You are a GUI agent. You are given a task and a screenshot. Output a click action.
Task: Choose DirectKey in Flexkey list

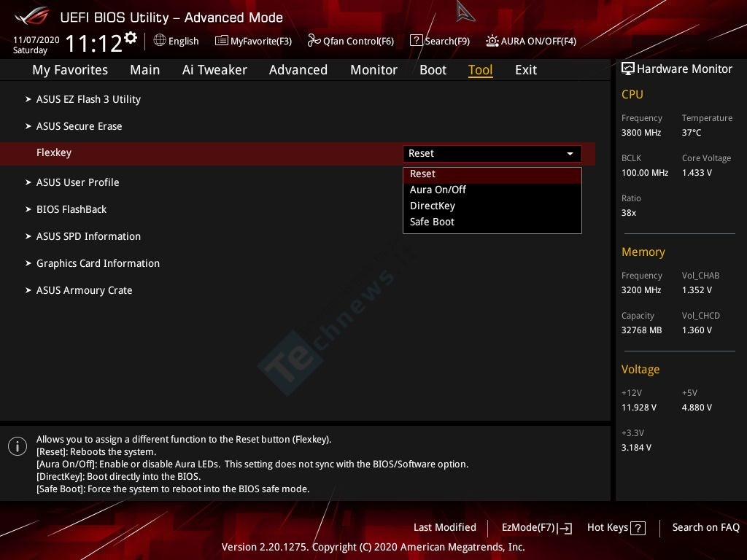click(x=492, y=206)
